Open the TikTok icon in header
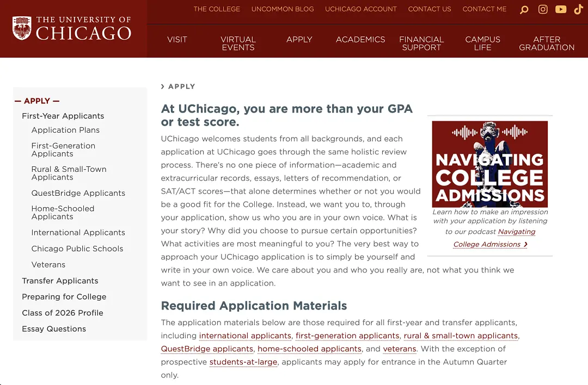The height and width of the screenshot is (385, 588). click(x=578, y=9)
